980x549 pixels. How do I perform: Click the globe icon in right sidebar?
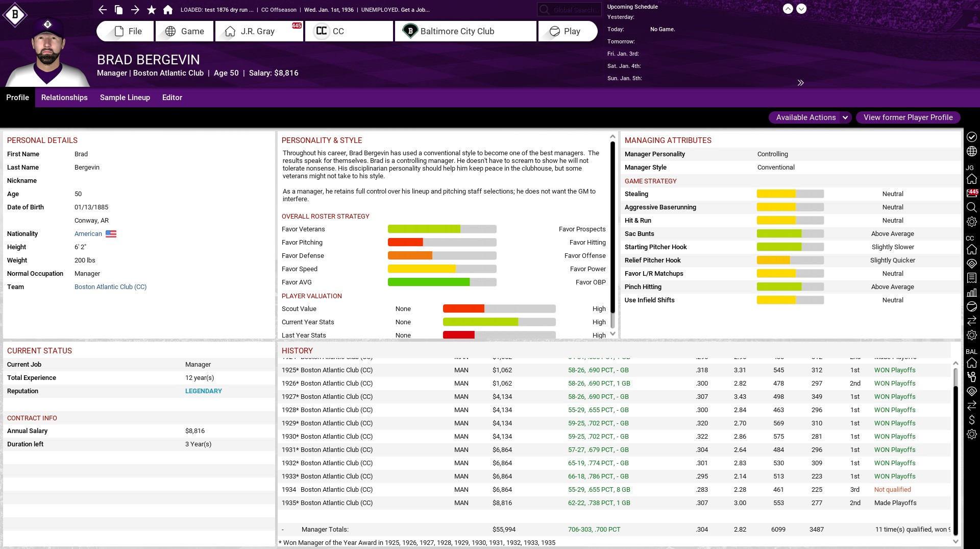click(971, 151)
